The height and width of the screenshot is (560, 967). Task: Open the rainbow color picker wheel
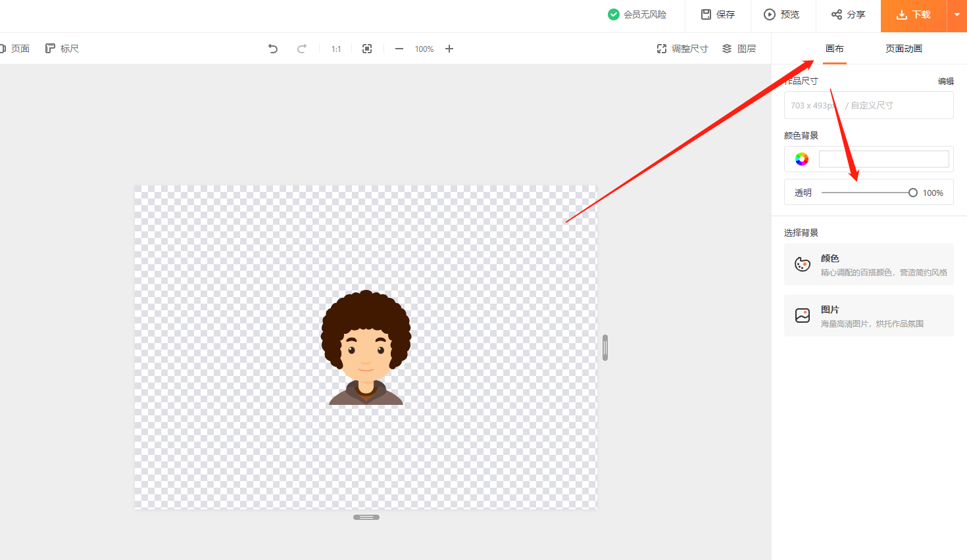coord(801,159)
